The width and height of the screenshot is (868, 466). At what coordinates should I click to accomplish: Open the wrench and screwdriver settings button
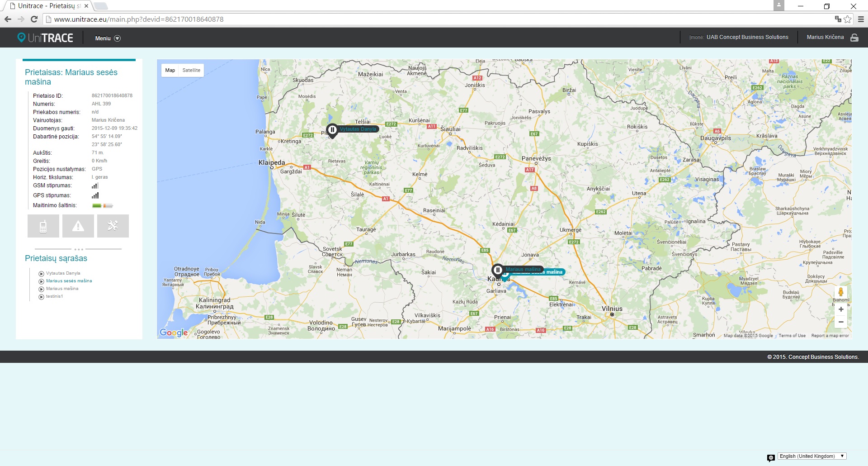pos(113,226)
